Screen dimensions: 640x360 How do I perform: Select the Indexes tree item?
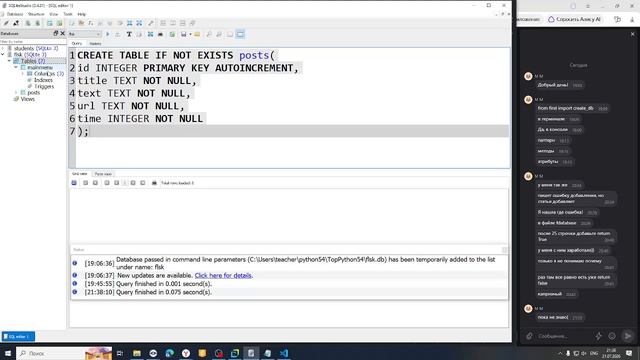coord(43,80)
